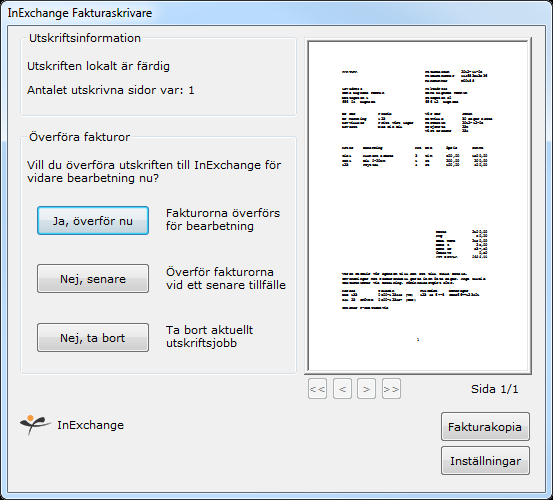Jump to last page with >> button
The height and width of the screenshot is (500, 553).
(391, 389)
